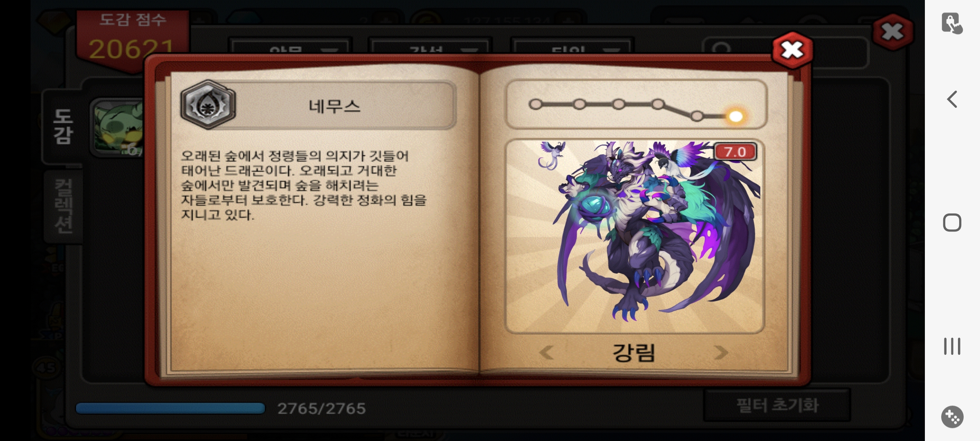Select the second evolution stage node
Image resolution: width=980 pixels, height=441 pixels.
pos(579,105)
